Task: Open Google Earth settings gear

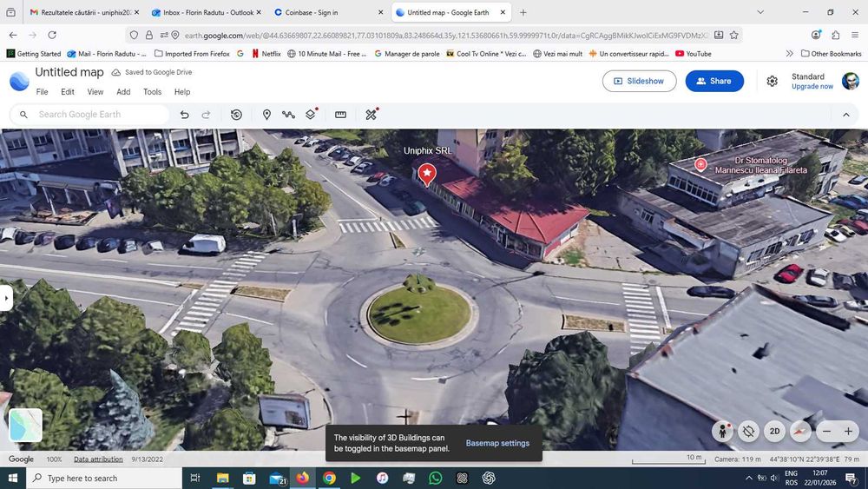Action: (772, 82)
